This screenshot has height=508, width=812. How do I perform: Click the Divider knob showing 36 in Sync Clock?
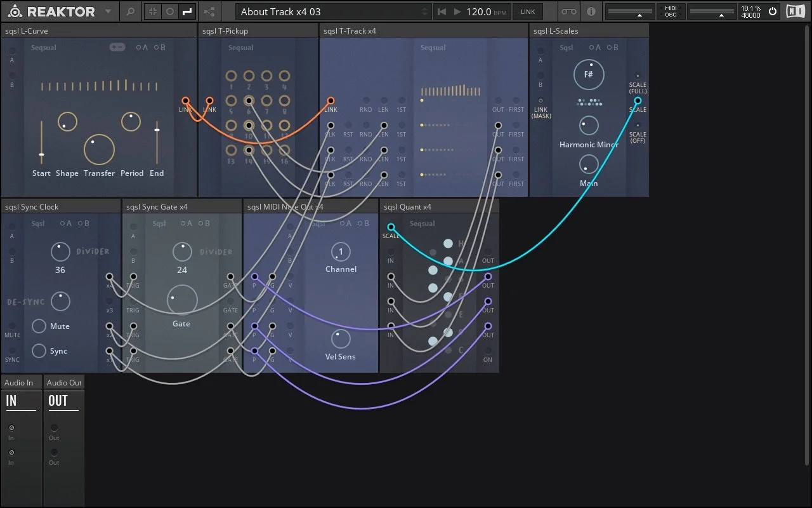pyautogui.click(x=60, y=252)
